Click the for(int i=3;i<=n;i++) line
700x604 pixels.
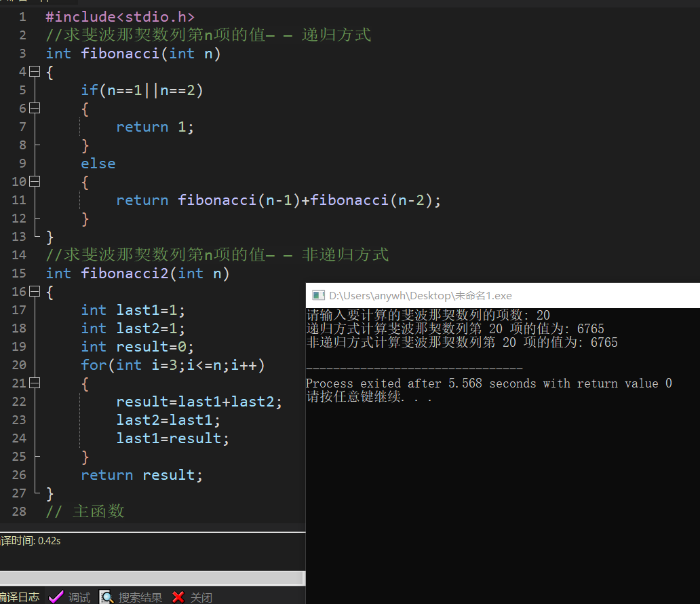tap(173, 365)
